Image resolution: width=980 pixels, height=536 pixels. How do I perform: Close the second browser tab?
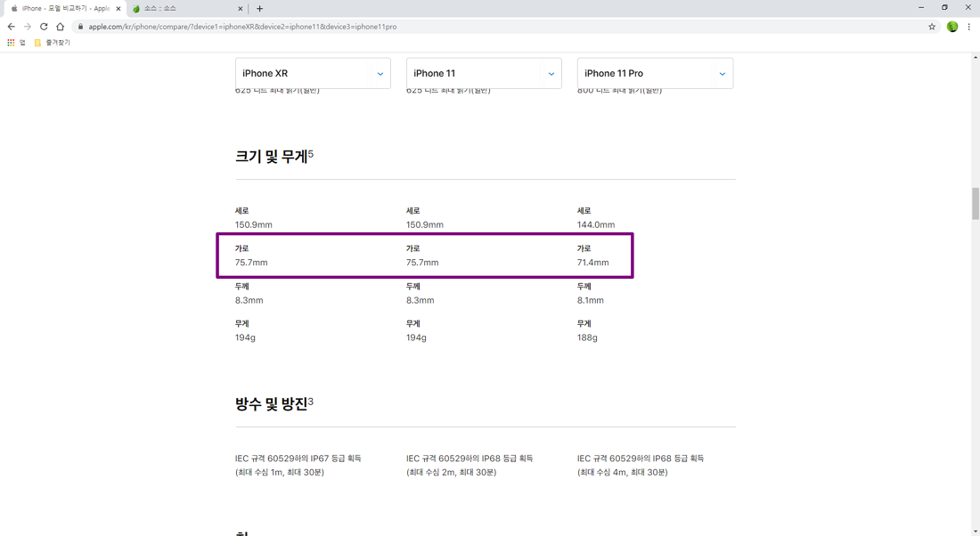click(240, 9)
